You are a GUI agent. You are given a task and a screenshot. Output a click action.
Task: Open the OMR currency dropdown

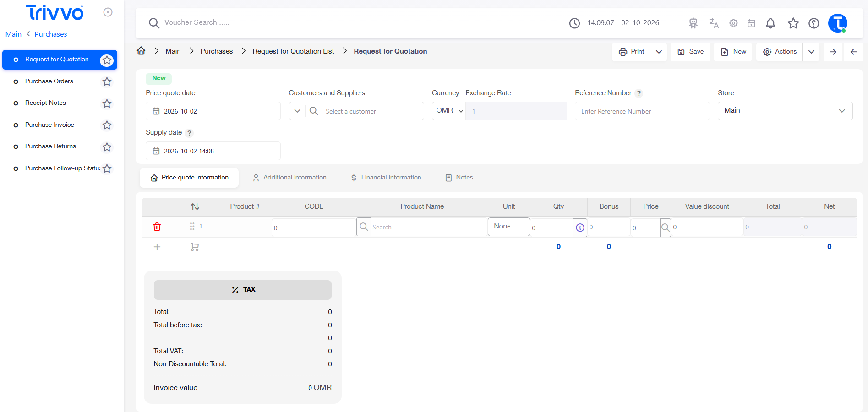tap(449, 111)
